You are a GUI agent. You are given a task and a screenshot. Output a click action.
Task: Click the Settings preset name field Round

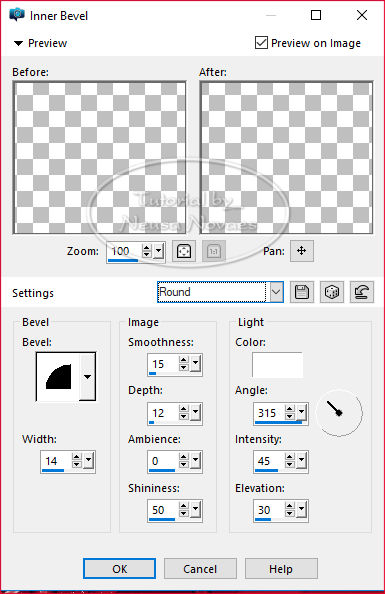(x=212, y=292)
